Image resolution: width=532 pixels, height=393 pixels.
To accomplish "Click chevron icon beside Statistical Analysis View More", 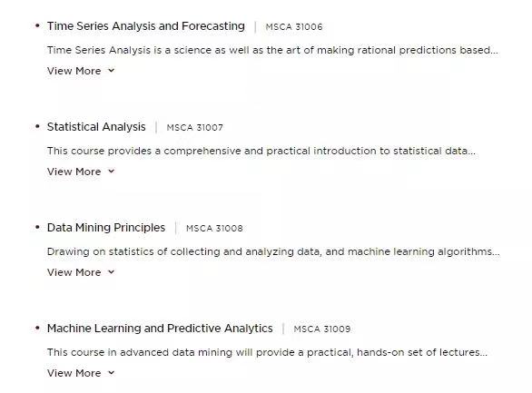I will tap(112, 172).
